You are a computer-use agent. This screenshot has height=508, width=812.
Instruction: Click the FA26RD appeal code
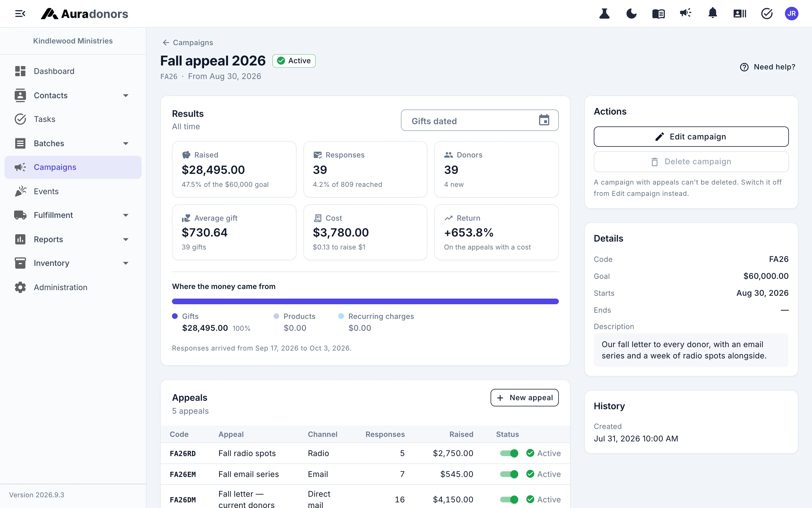182,454
